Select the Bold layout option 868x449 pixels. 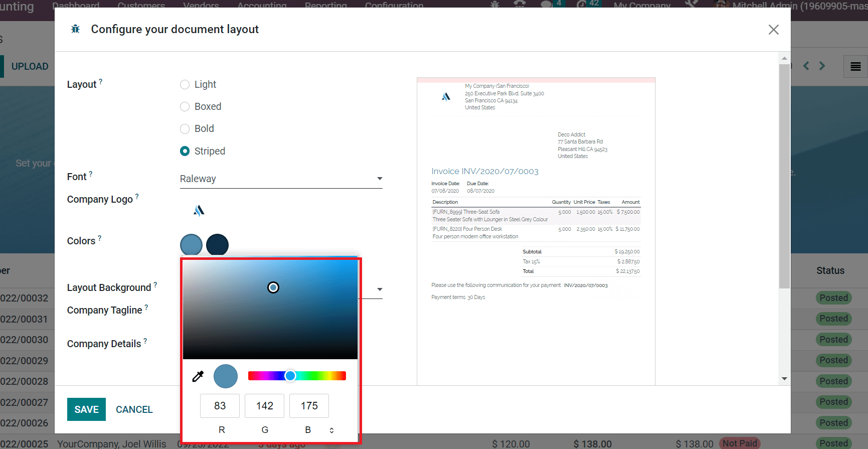[185, 128]
